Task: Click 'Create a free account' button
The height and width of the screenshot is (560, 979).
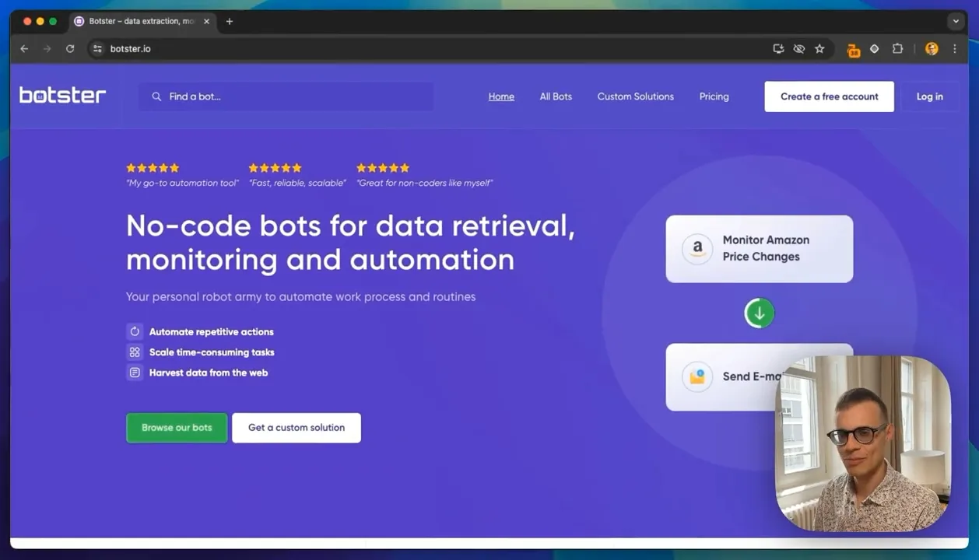Action: click(829, 96)
